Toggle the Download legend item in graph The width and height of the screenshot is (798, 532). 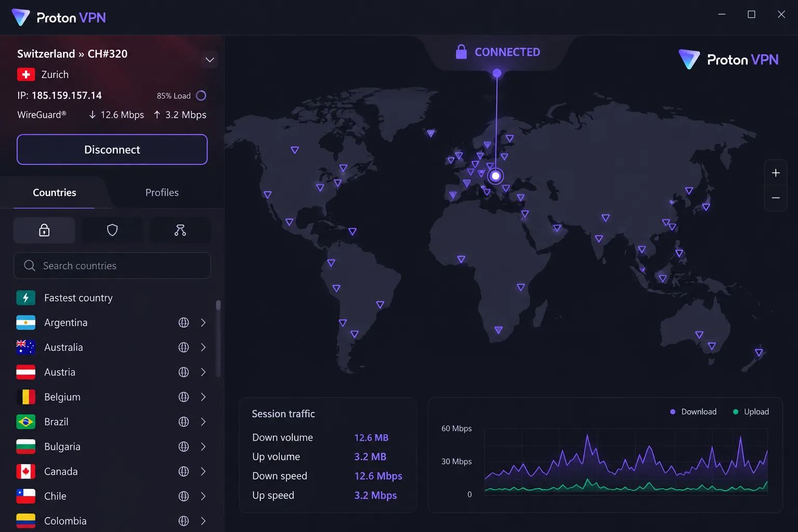(693, 411)
